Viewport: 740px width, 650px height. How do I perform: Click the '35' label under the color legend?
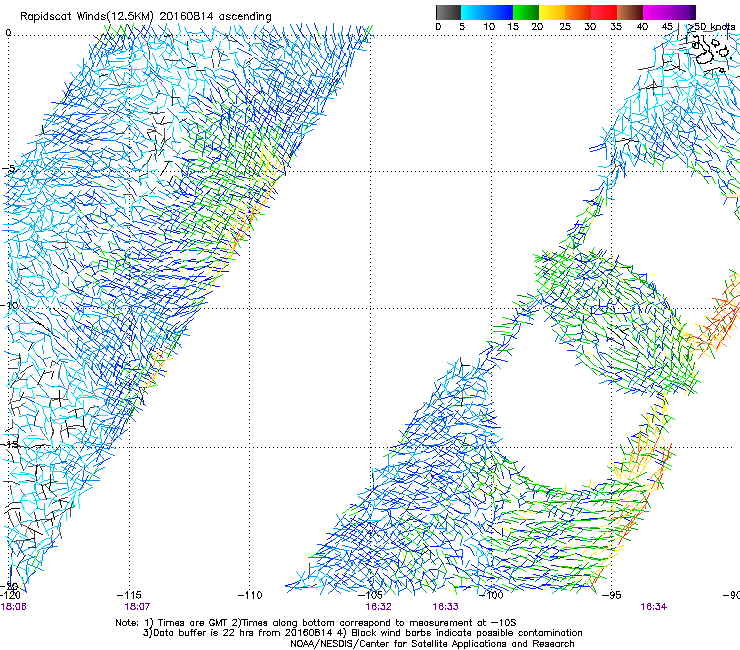pos(616,27)
